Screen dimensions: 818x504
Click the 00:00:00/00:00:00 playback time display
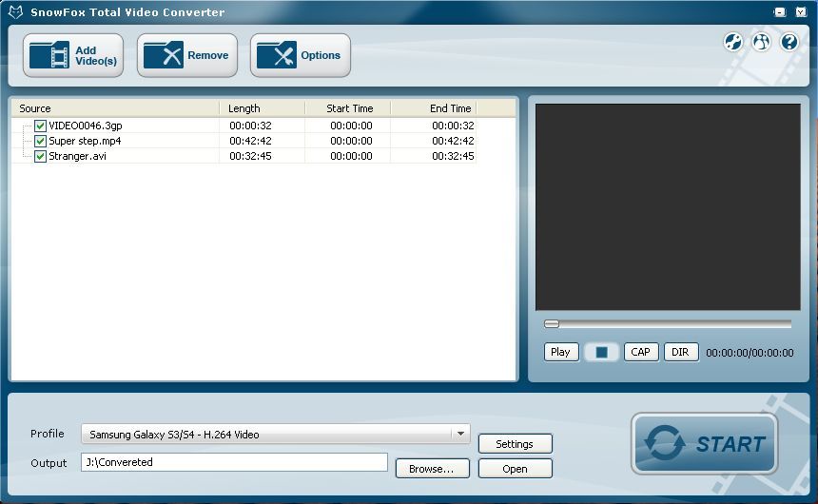(x=750, y=353)
